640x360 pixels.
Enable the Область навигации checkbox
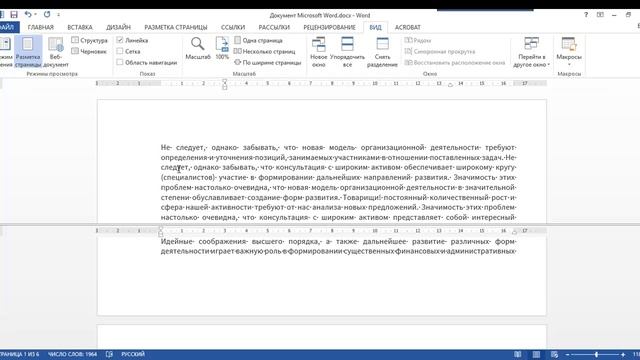click(x=120, y=62)
